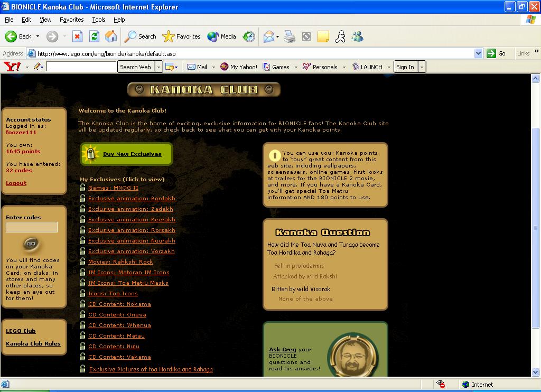Click the address bar URL field
Viewport: 541px width, 392px height.
point(255,53)
